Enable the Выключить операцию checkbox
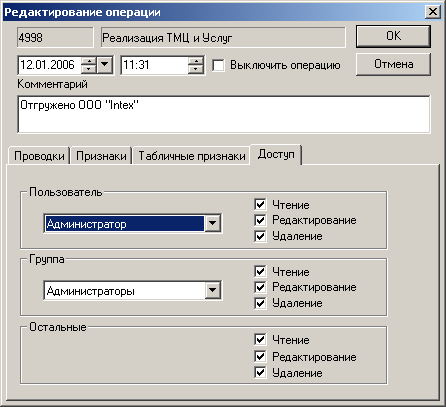The height and width of the screenshot is (407, 446). [x=218, y=65]
